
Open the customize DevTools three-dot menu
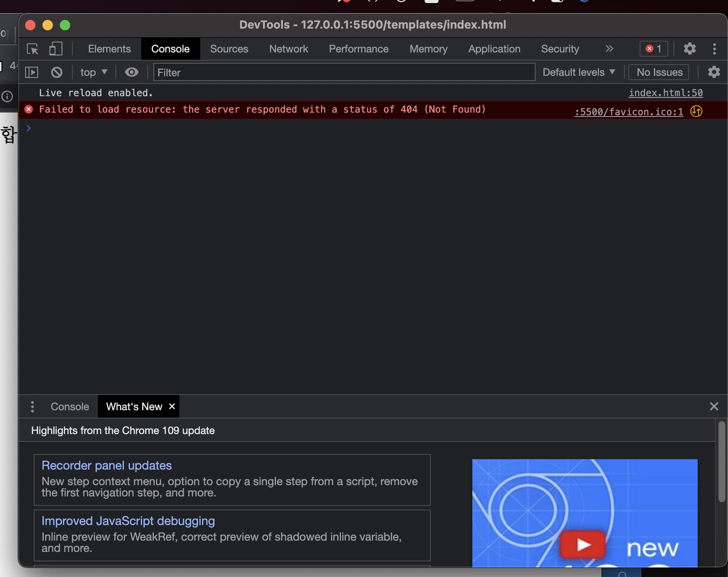[715, 49]
